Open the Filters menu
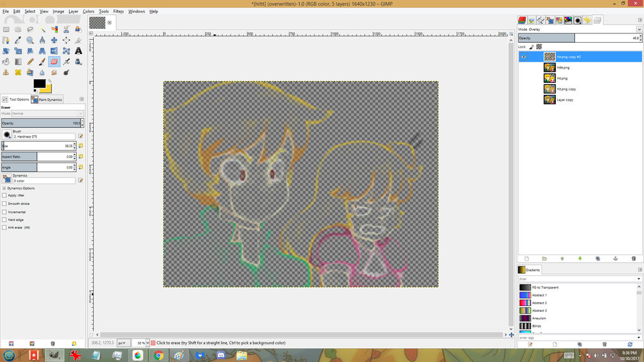 pyautogui.click(x=118, y=11)
